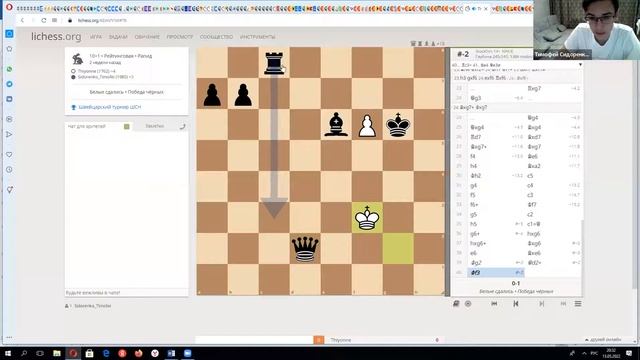
Task: Open the lichess.org home logo
Action: (x=56, y=36)
